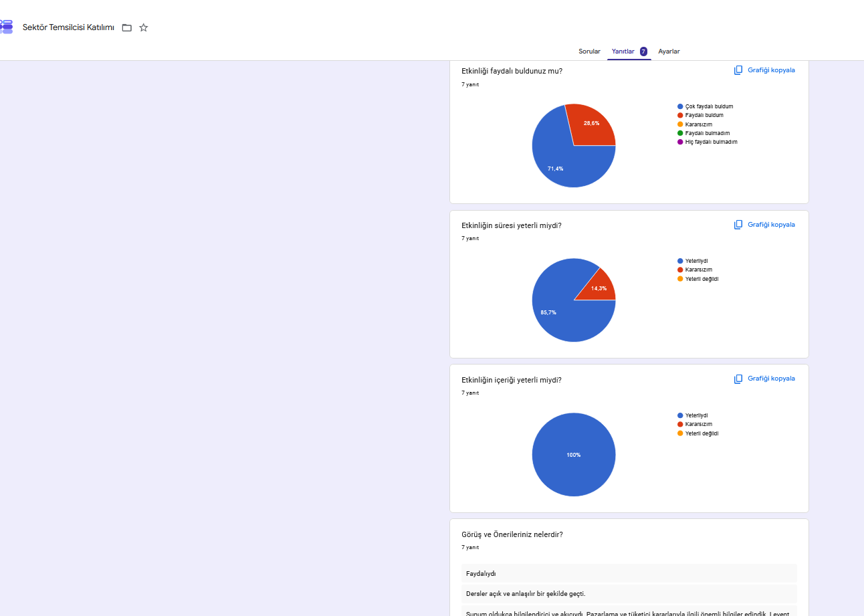This screenshot has height=616, width=864.
Task: Move form using the folder icon
Action: tap(127, 27)
